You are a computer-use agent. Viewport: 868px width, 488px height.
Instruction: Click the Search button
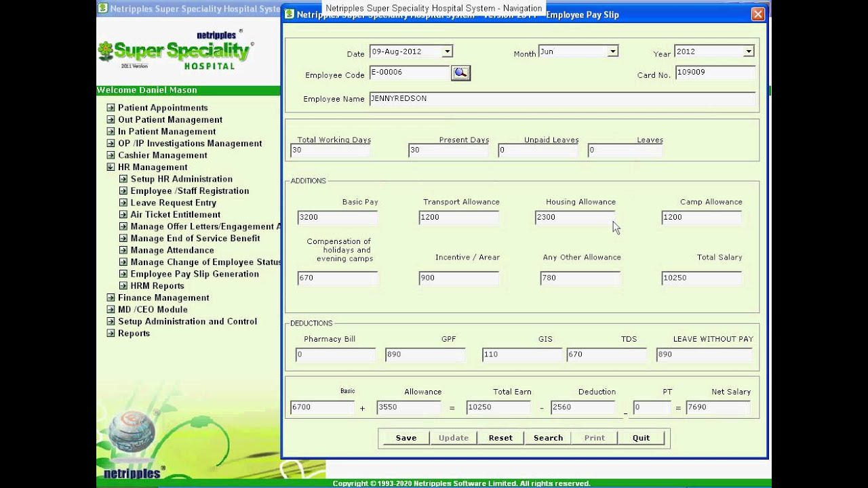[548, 438]
